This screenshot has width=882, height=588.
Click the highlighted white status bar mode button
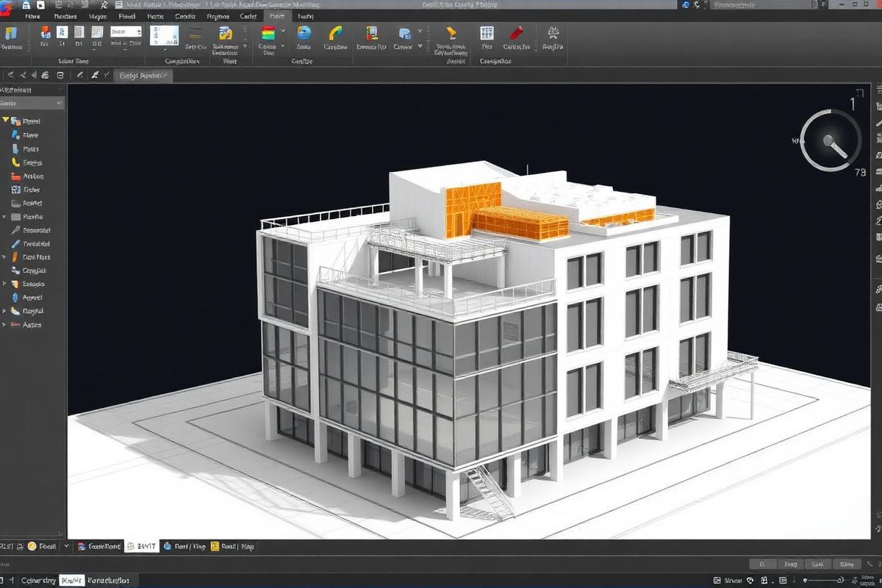(x=71, y=580)
